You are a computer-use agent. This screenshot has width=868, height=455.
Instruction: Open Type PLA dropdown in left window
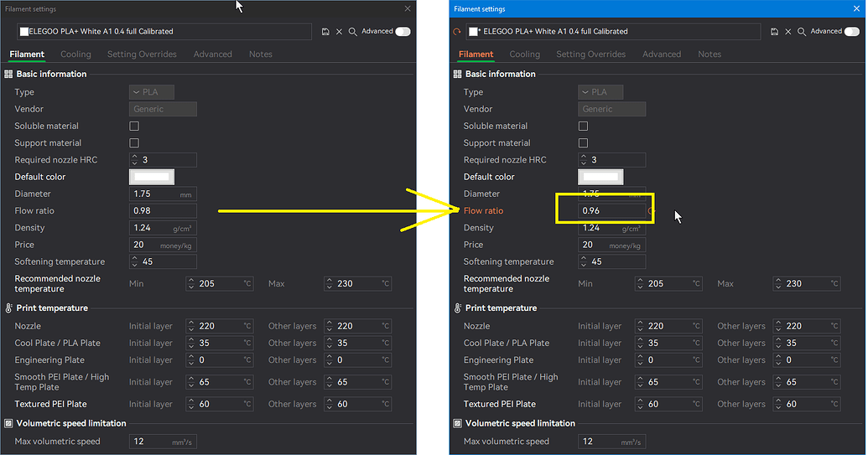pyautogui.click(x=152, y=92)
